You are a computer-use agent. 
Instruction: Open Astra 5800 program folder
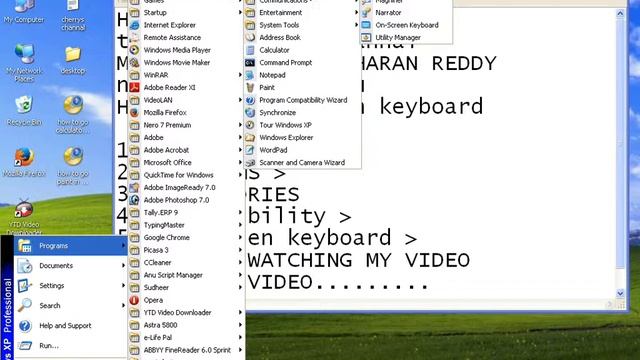coord(187,325)
